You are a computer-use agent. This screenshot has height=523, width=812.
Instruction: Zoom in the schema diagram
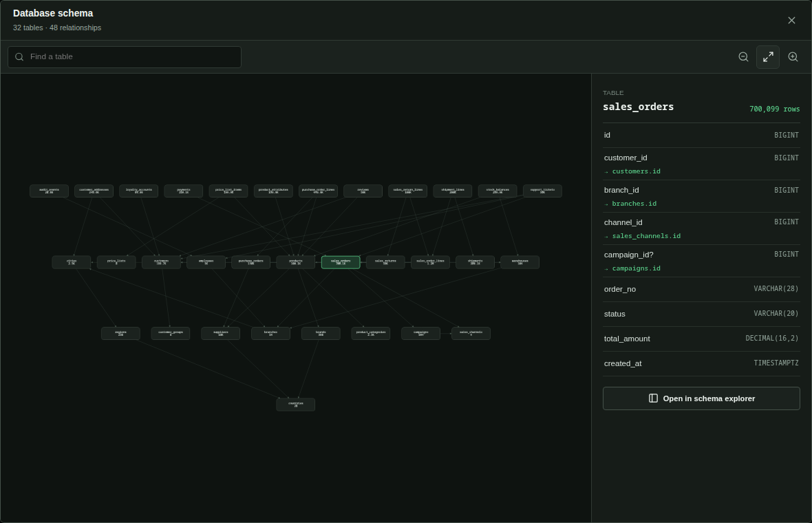793,57
